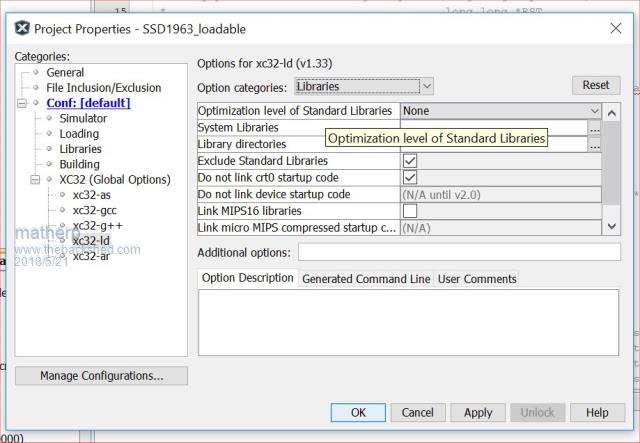Open System Libraries browse ellipsis button

coord(594,128)
